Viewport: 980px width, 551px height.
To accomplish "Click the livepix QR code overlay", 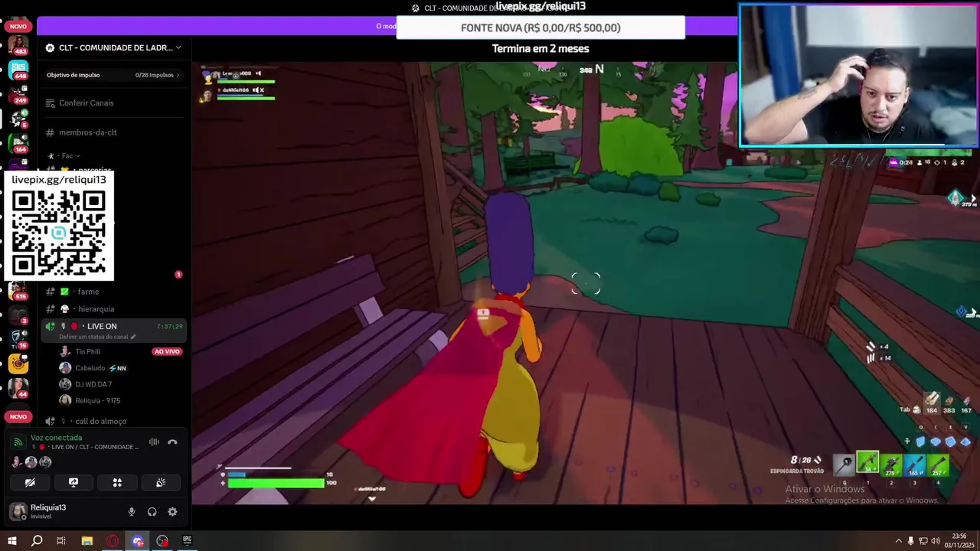I will 59,233.
